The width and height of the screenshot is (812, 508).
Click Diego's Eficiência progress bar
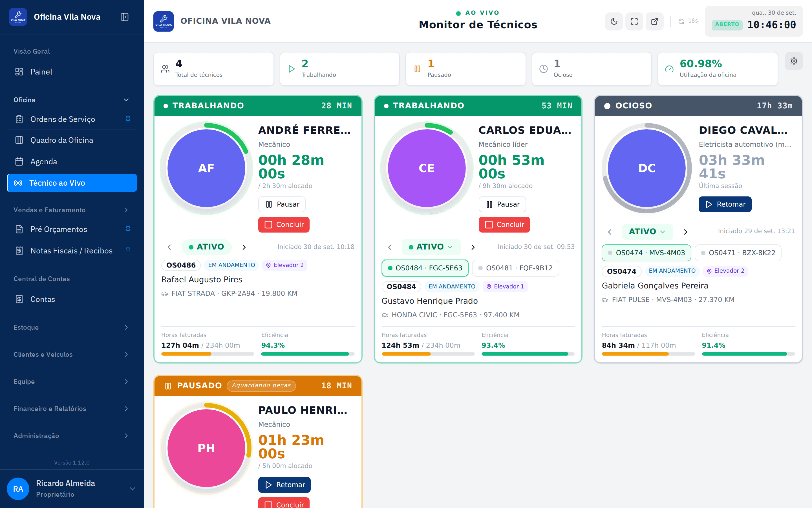(748, 354)
